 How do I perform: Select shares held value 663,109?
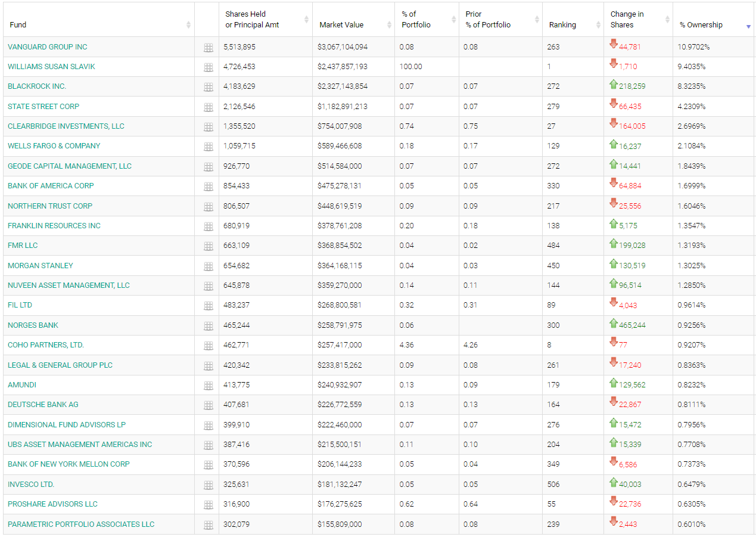[x=237, y=246]
